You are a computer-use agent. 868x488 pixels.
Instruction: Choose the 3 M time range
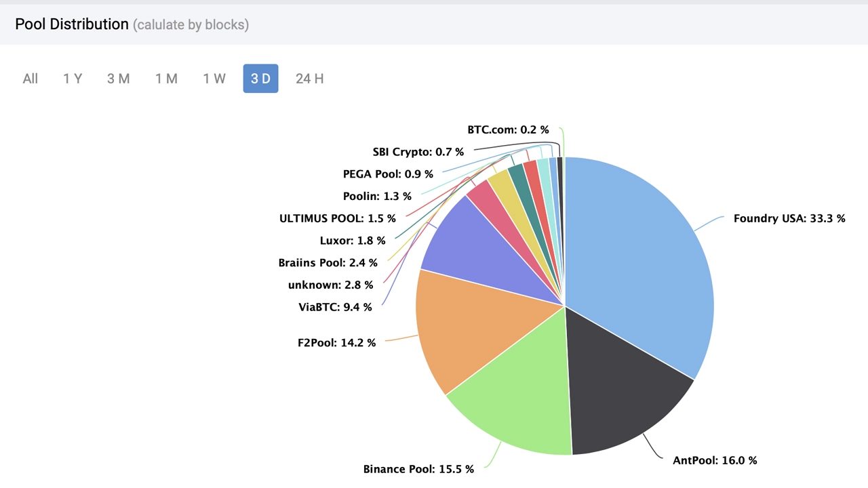[x=118, y=79]
